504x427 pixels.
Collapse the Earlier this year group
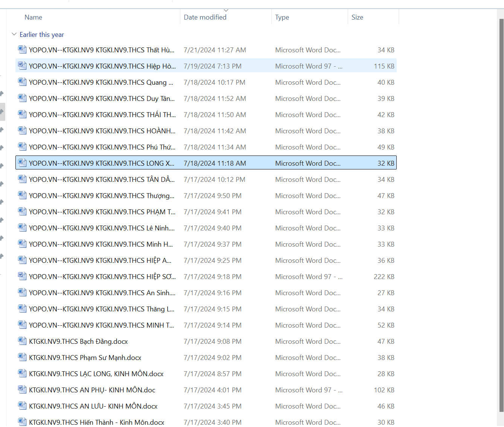pyautogui.click(x=14, y=34)
